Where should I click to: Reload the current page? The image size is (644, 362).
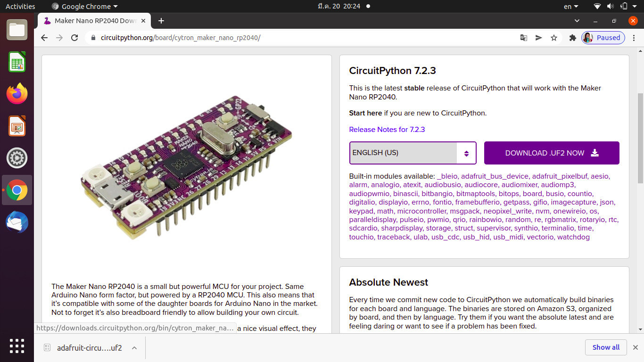coord(74,38)
